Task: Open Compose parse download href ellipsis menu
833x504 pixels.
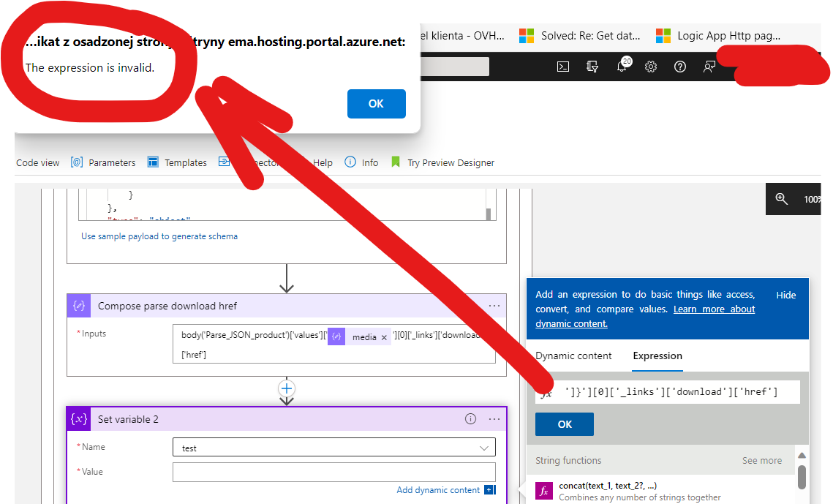Action: (494, 306)
